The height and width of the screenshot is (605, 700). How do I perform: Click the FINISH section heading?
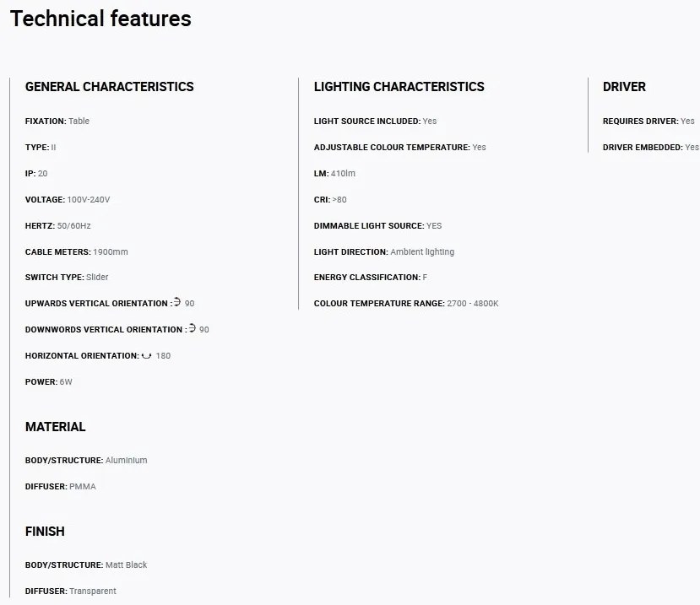tap(45, 532)
